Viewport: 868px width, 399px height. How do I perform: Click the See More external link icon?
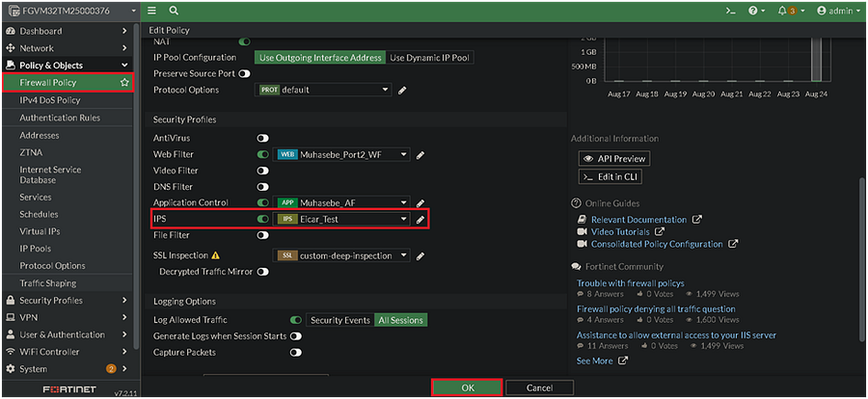tap(623, 360)
